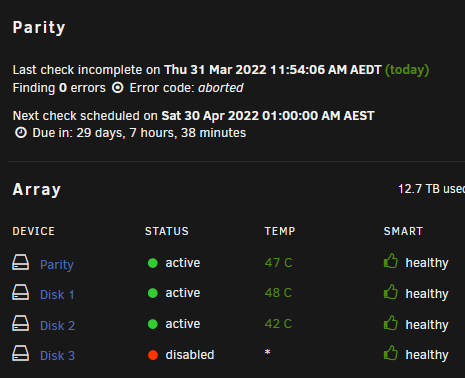Viewport: 465px width, 378px height.
Task: Click the Array section heading
Action: click(x=37, y=190)
